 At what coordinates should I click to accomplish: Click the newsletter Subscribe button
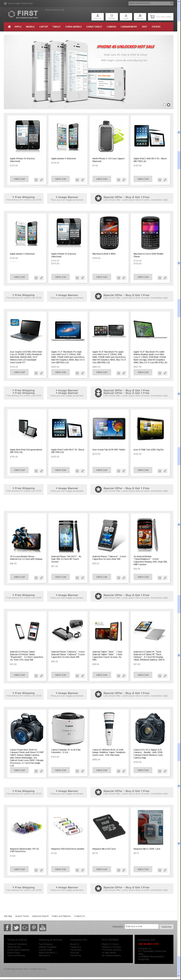[166, 926]
